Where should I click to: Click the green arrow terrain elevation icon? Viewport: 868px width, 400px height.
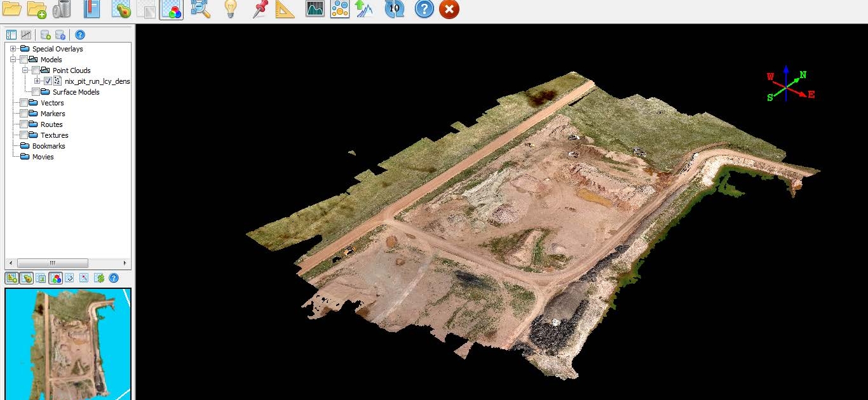[x=364, y=9]
